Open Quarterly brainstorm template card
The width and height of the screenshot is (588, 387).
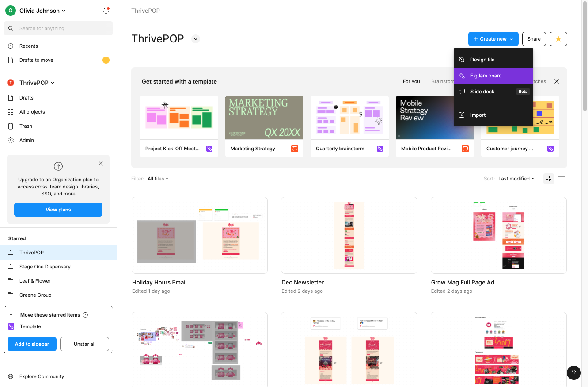[x=349, y=126]
